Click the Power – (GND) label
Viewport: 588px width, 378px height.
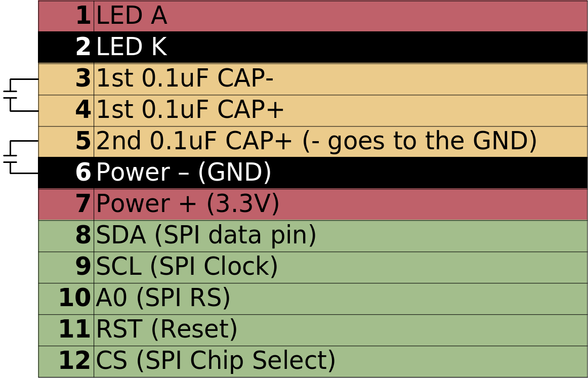183,173
